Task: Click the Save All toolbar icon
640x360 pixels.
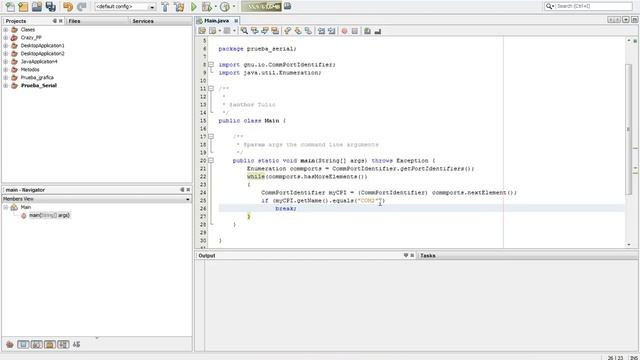Action: coord(51,6)
